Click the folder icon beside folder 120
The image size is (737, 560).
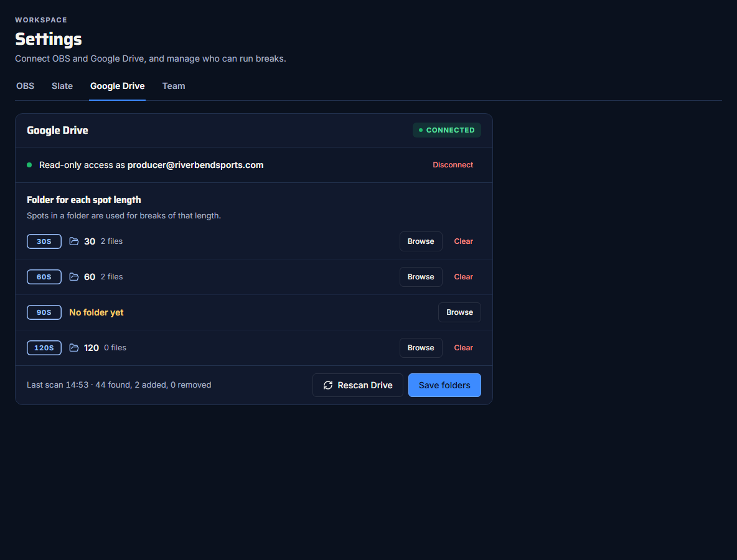tap(74, 348)
